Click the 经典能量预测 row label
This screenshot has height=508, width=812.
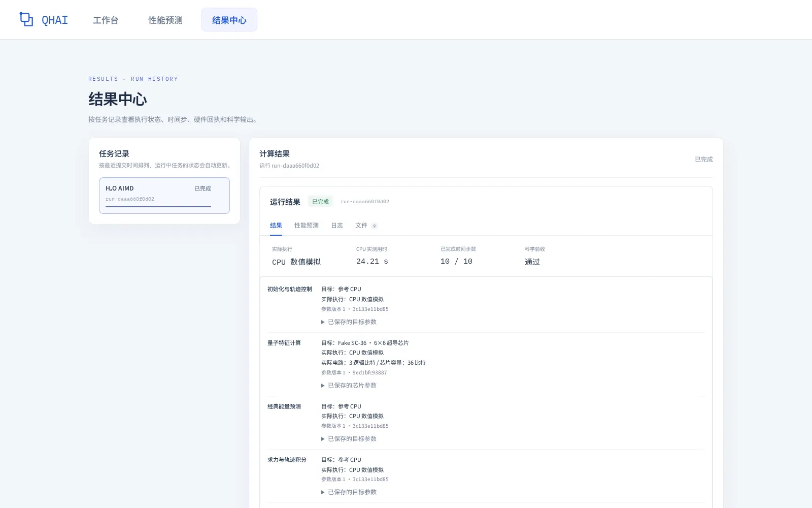[x=284, y=406]
